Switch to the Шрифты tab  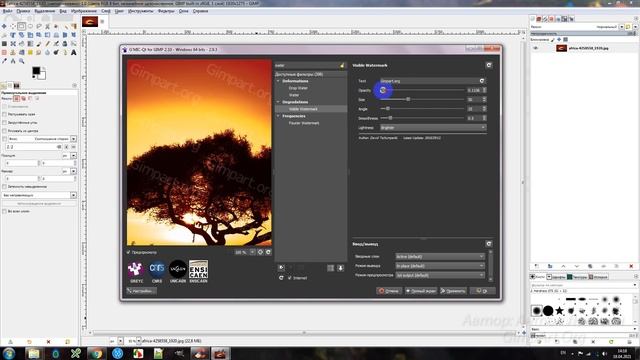coord(556,277)
